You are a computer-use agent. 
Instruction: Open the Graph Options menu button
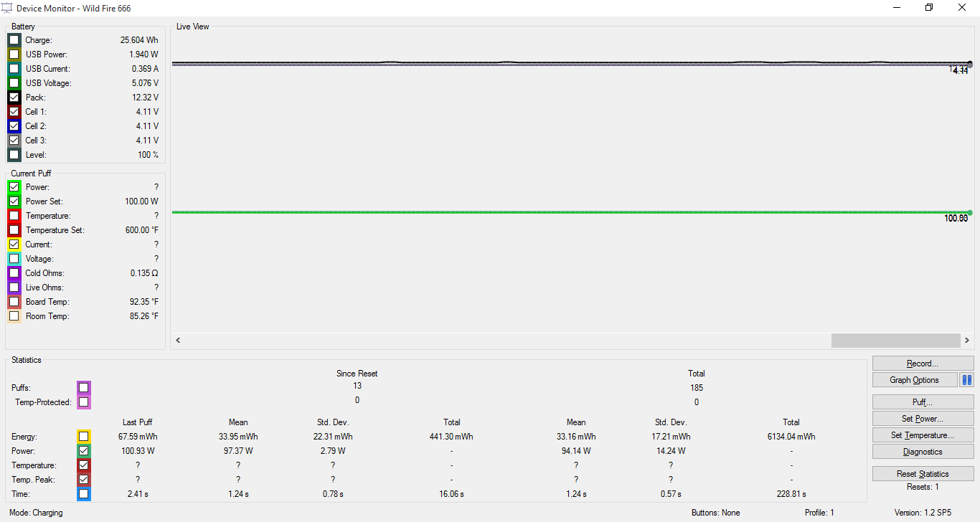(x=915, y=380)
